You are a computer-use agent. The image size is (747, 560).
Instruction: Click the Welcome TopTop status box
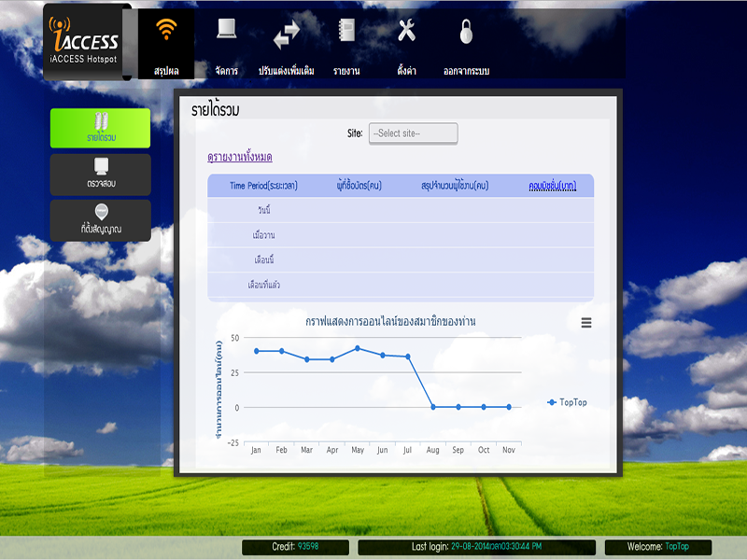pyautogui.click(x=658, y=547)
